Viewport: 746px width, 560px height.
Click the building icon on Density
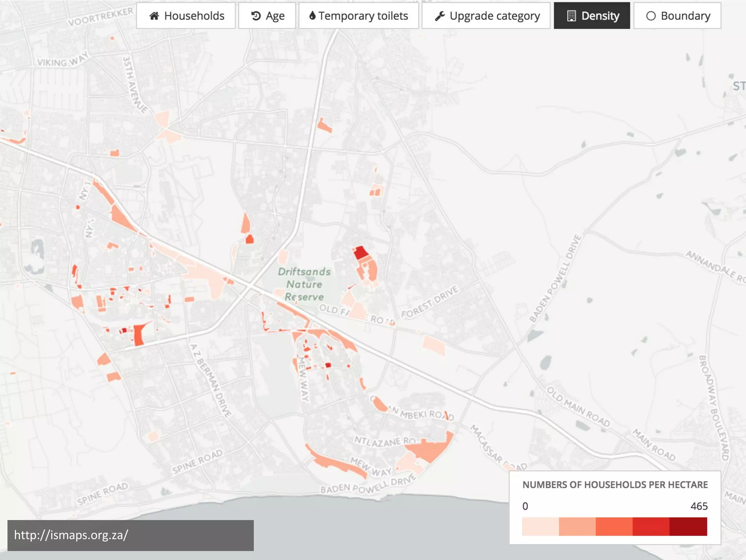pos(571,16)
